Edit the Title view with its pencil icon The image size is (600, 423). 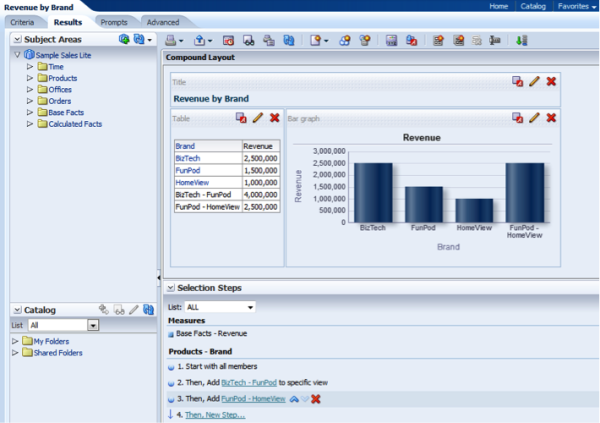[534, 81]
